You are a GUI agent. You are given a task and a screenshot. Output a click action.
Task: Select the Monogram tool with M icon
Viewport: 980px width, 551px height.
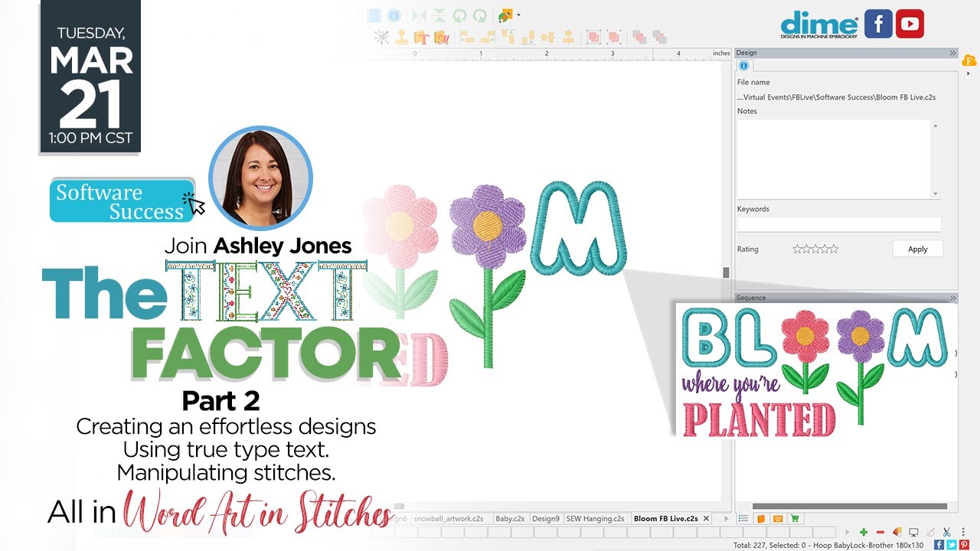(442, 37)
